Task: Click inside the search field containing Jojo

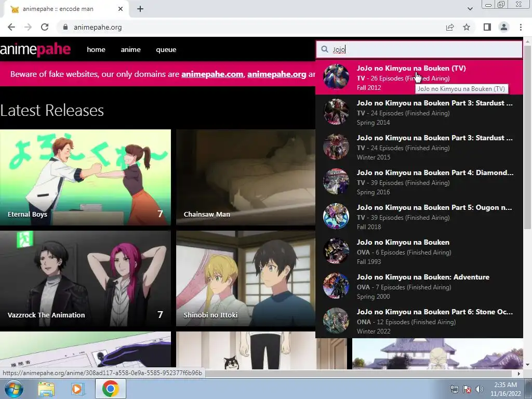Action: pyautogui.click(x=419, y=49)
